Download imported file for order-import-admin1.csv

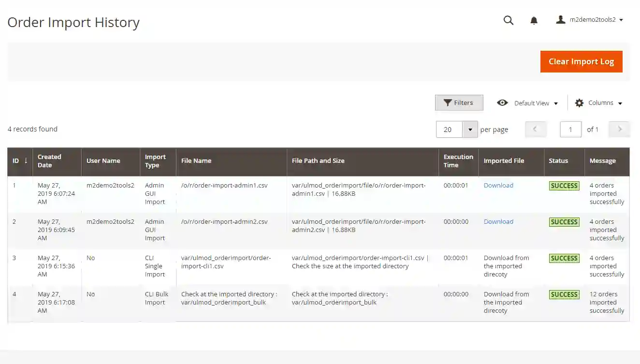[498, 185]
